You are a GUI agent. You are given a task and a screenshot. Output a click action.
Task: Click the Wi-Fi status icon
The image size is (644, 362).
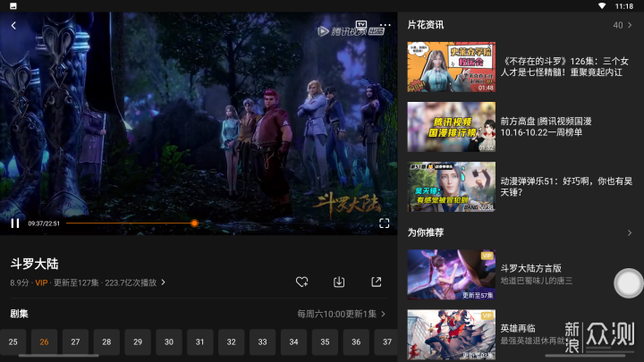pos(602,6)
